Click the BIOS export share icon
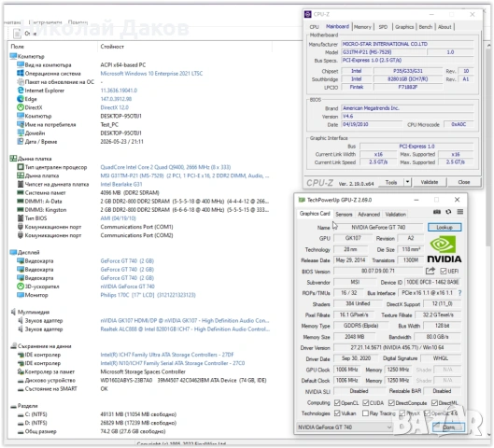This screenshot has height=448, width=494. pyautogui.click(x=430, y=271)
